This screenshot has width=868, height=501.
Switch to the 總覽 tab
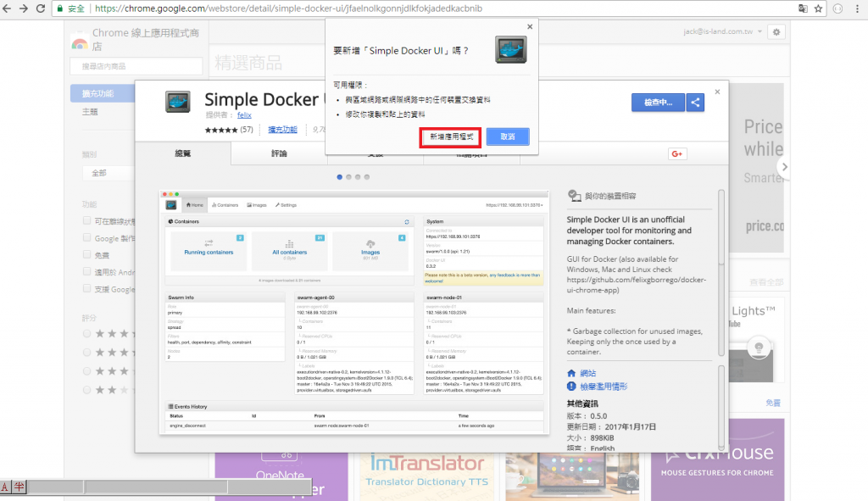pyautogui.click(x=183, y=153)
